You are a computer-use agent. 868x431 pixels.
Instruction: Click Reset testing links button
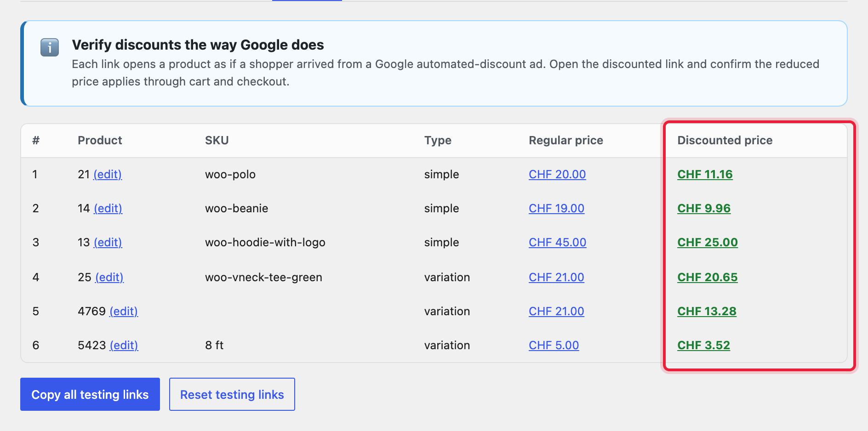(232, 394)
